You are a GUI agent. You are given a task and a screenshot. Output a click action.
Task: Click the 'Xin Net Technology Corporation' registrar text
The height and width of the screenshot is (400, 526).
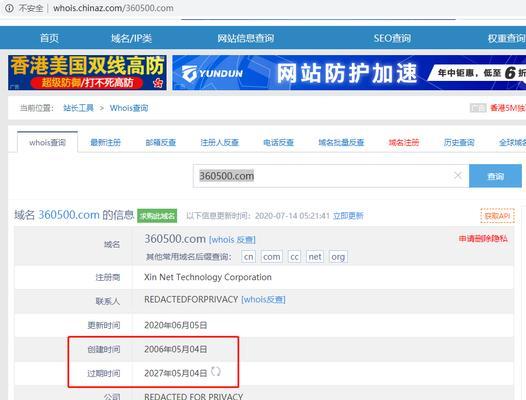coord(208,277)
